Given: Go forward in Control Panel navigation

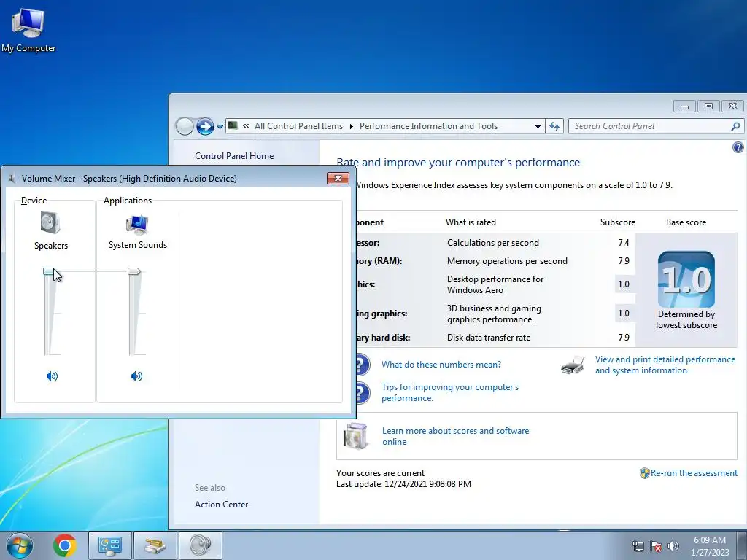Looking at the screenshot, I should tap(205, 126).
